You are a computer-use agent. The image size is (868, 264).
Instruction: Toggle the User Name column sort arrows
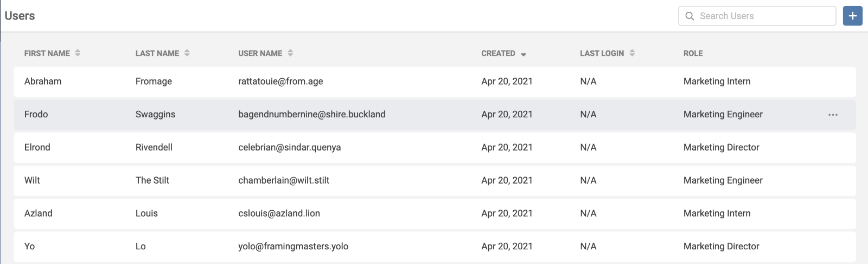[x=290, y=53]
